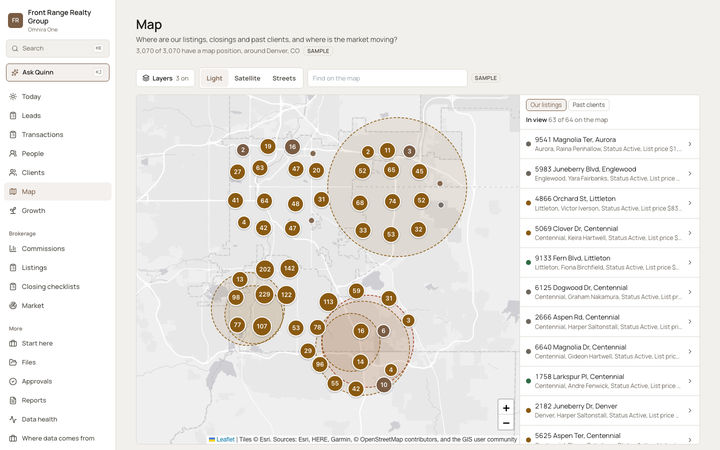This screenshot has width=720, height=450.
Task: Open the Commissions chart icon
Action: click(x=13, y=248)
